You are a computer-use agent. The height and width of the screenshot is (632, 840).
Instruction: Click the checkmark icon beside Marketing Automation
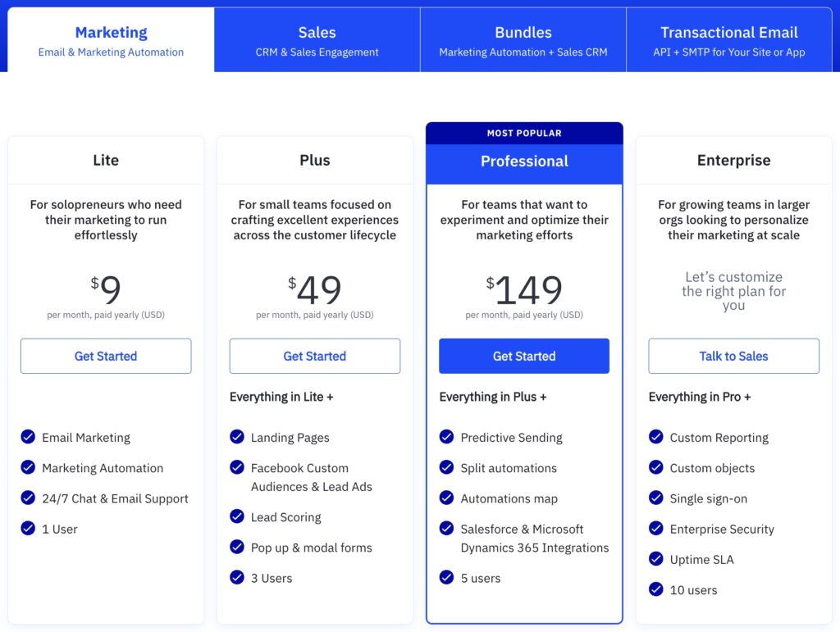click(28, 467)
